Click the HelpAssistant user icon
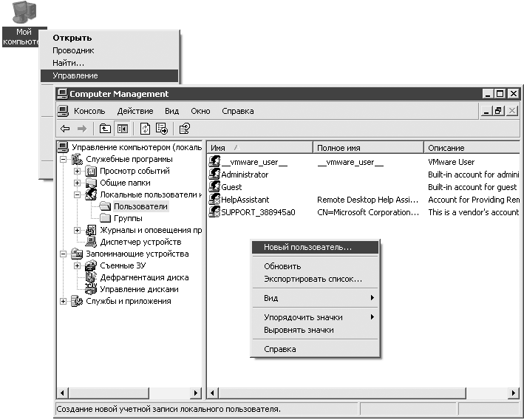The width and height of the screenshot is (524, 420). [x=214, y=200]
